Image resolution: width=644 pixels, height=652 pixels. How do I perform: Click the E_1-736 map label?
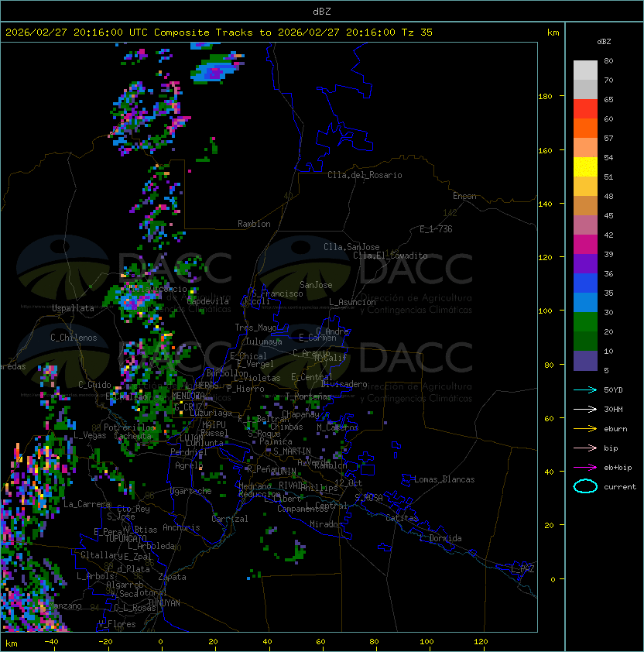tap(436, 229)
